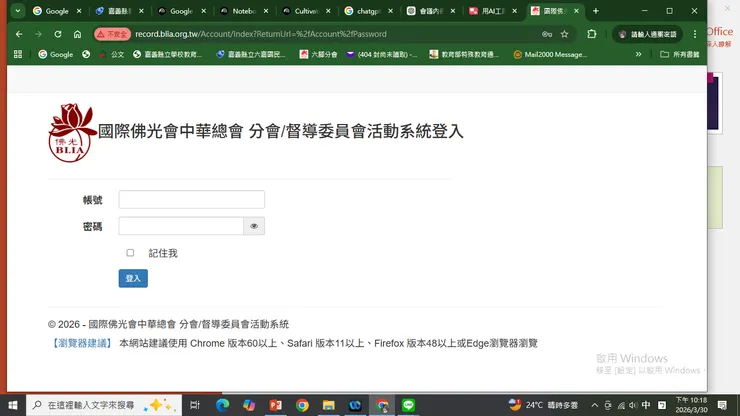Open Task View on the taskbar

click(194, 405)
